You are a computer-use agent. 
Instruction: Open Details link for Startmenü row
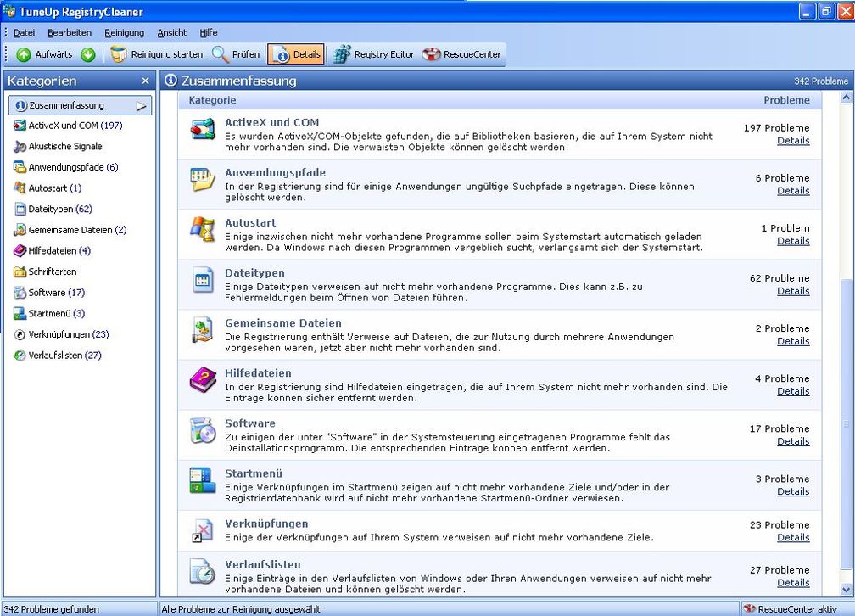[x=793, y=492]
